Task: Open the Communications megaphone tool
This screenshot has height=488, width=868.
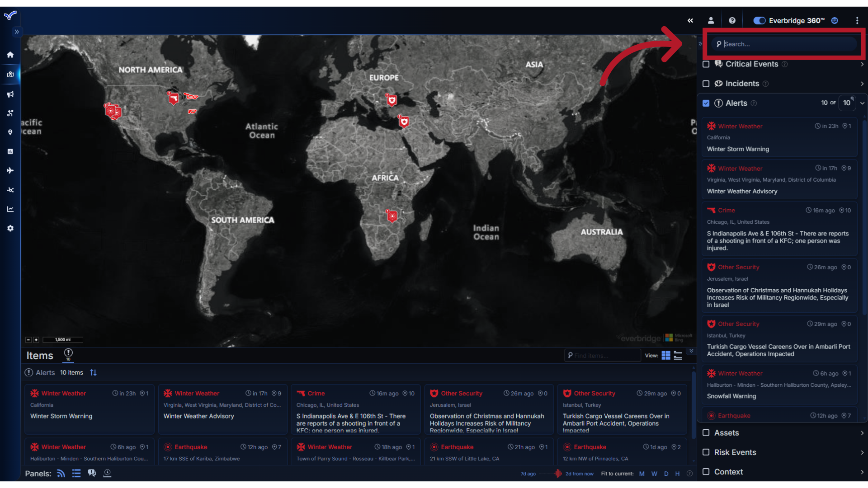Action: pos(10,94)
